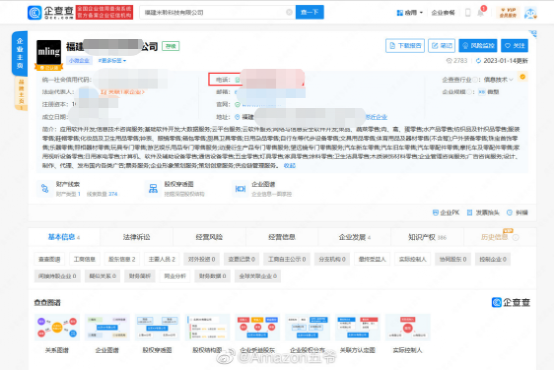
Task: Open the 企业套餐 header link
Action: coord(443,13)
